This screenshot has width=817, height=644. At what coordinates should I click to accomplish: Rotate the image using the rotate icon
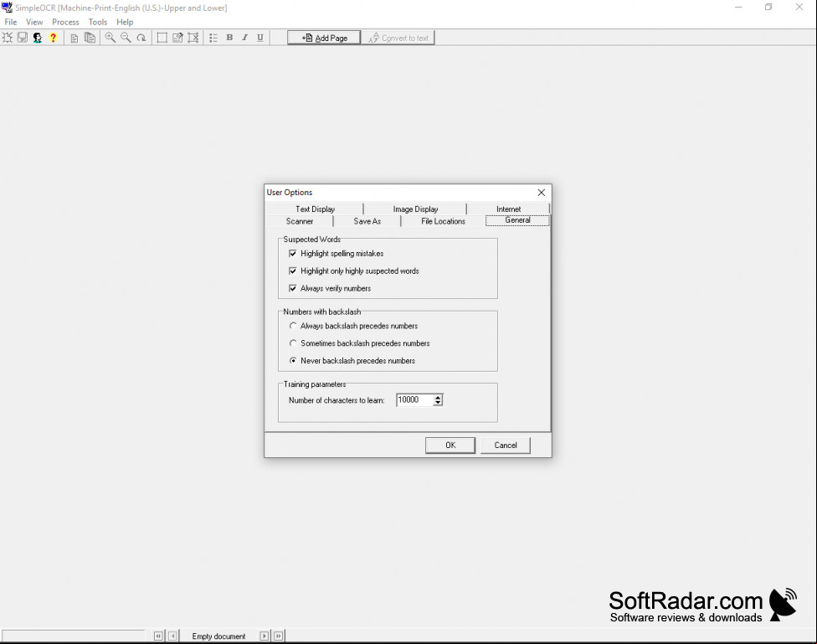(x=141, y=38)
